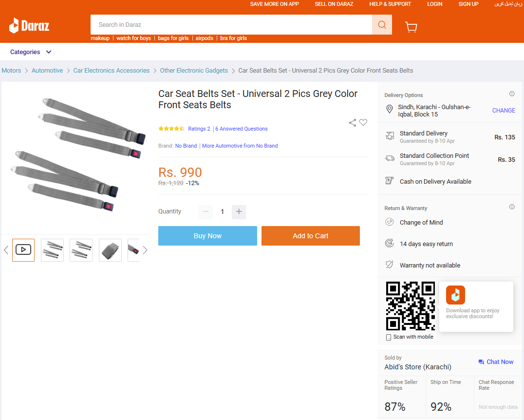Click the Delivery Options info icon
Image resolution: width=524 pixels, height=420 pixels.
pos(512,94)
